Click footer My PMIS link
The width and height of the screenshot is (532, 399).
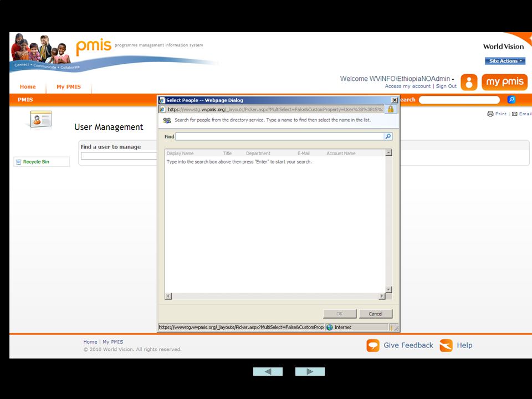click(112, 342)
